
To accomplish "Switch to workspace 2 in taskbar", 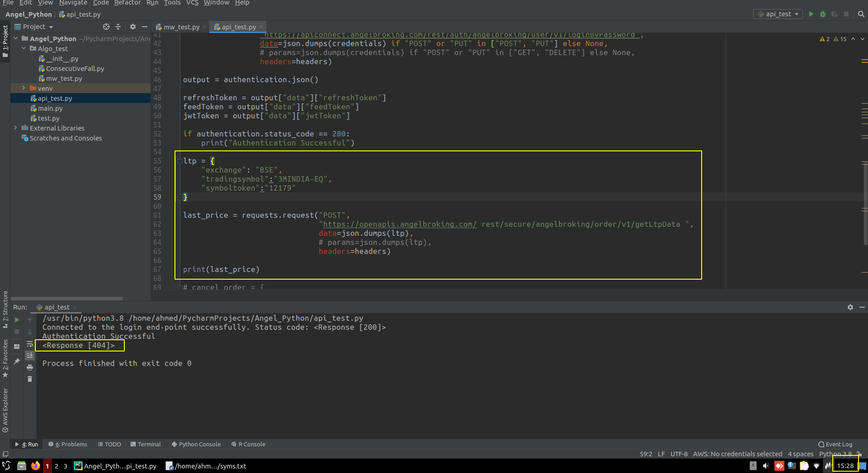I will tap(57, 466).
